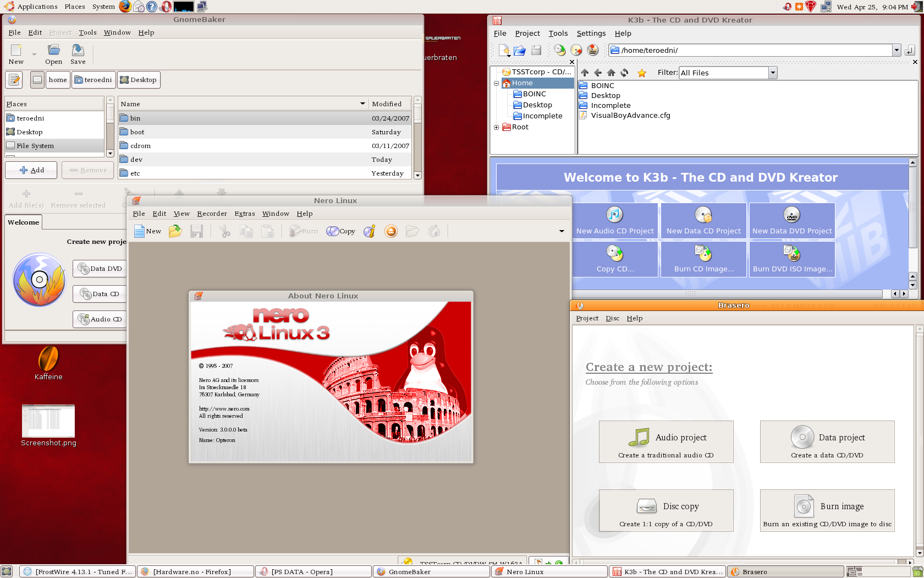
Task: Open the K3b path combo box dropdown
Action: pos(897,51)
